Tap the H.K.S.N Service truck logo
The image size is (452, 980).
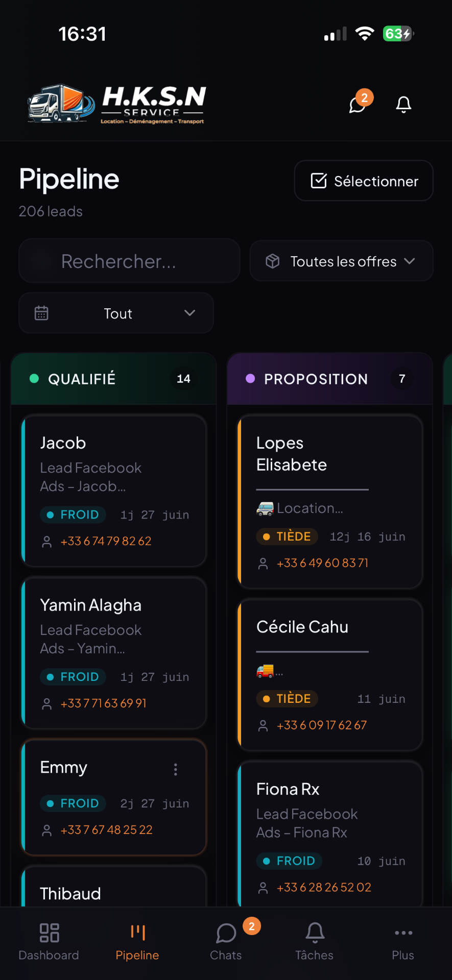point(116,104)
